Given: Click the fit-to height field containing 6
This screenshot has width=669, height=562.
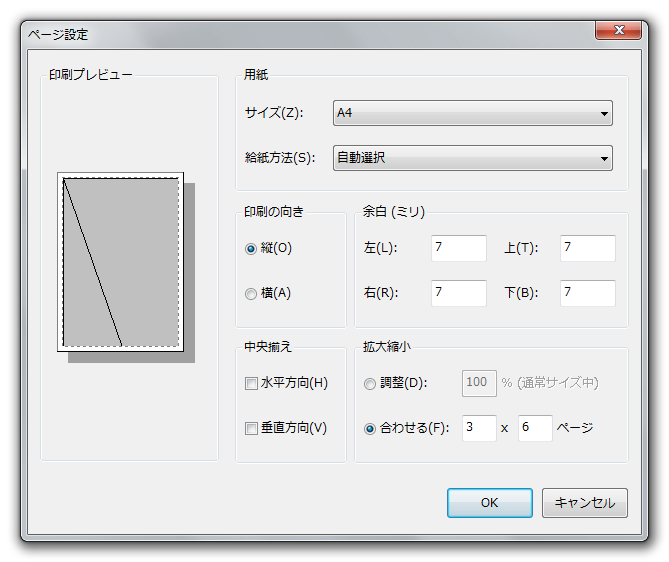Looking at the screenshot, I should click(535, 428).
